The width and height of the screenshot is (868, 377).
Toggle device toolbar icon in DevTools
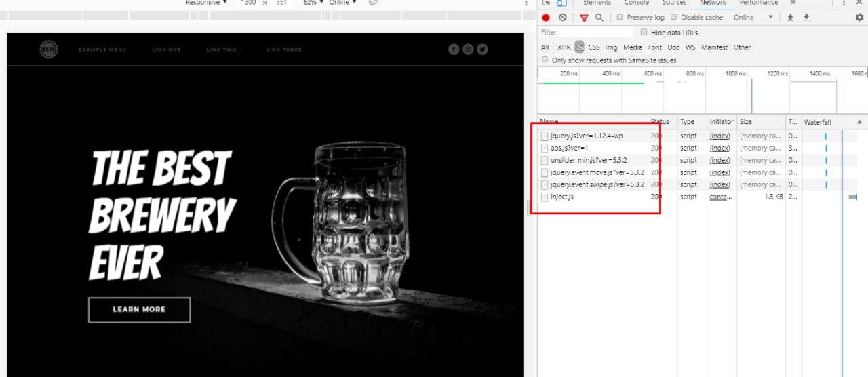(x=561, y=3)
